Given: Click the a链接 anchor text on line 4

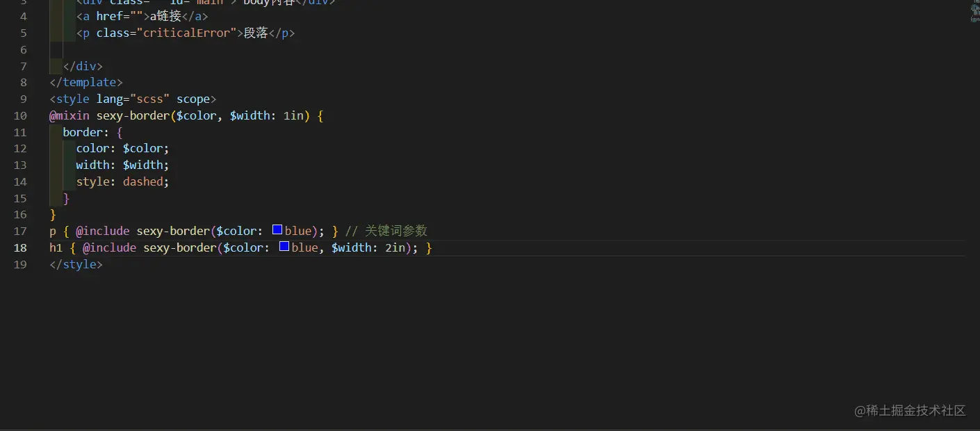Looking at the screenshot, I should (167, 15).
